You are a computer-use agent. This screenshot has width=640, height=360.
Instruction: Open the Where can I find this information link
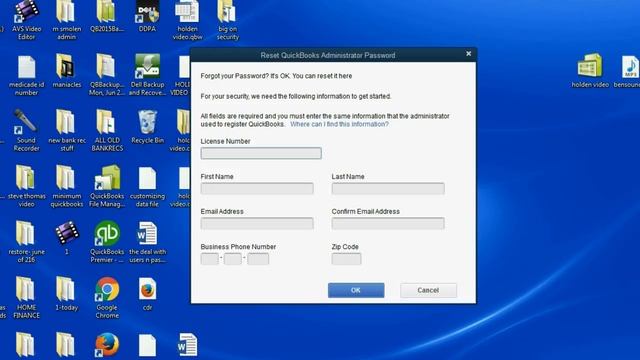tap(339, 124)
